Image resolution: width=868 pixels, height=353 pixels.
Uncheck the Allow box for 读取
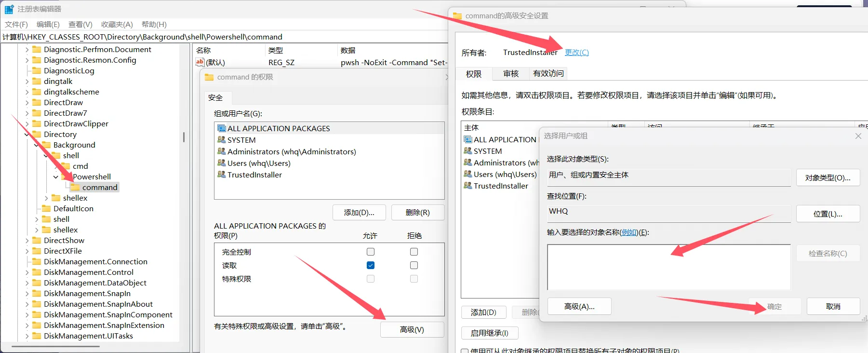click(x=371, y=265)
